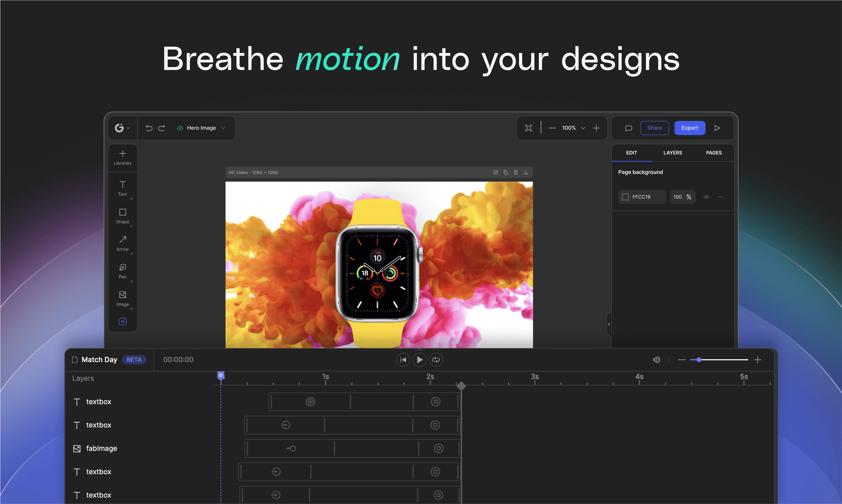Duplicate the HD Video frame
Image resolution: width=842 pixels, height=504 pixels.
506,173
